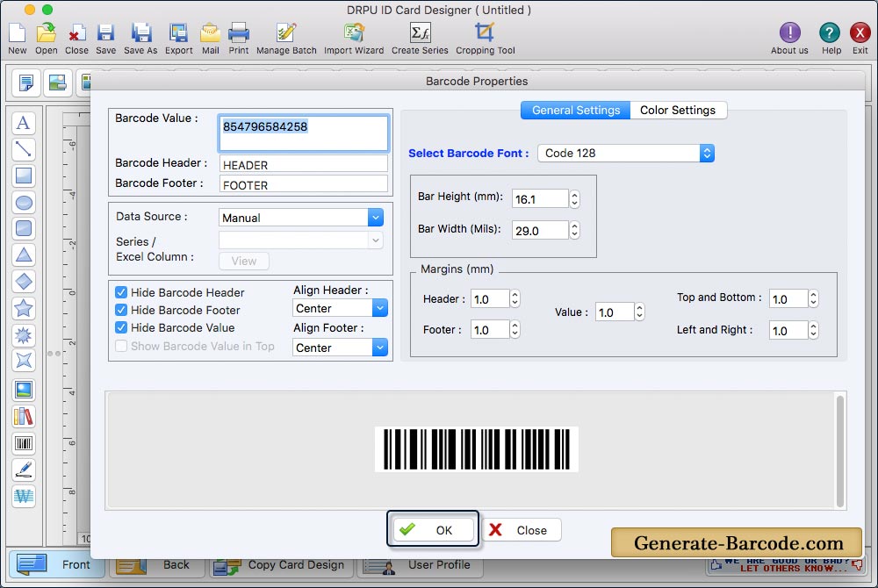Select the Diamond shape tool
The image size is (878, 588).
24,281
